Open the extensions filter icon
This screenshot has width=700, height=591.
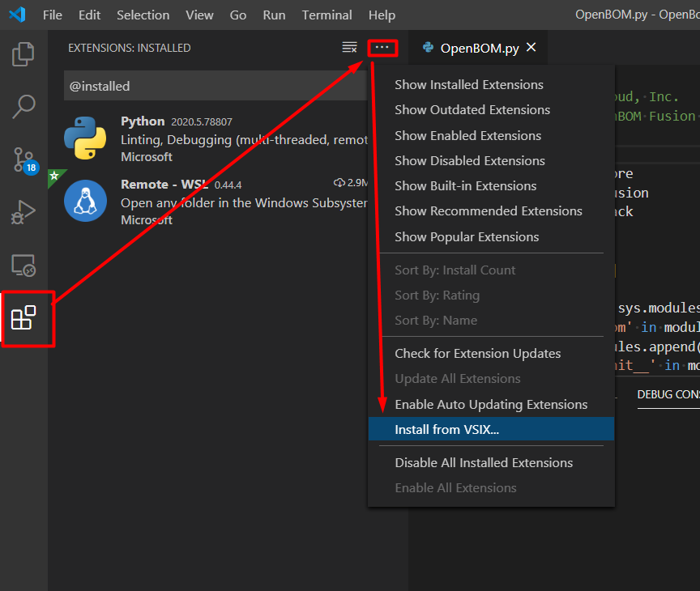coord(349,48)
